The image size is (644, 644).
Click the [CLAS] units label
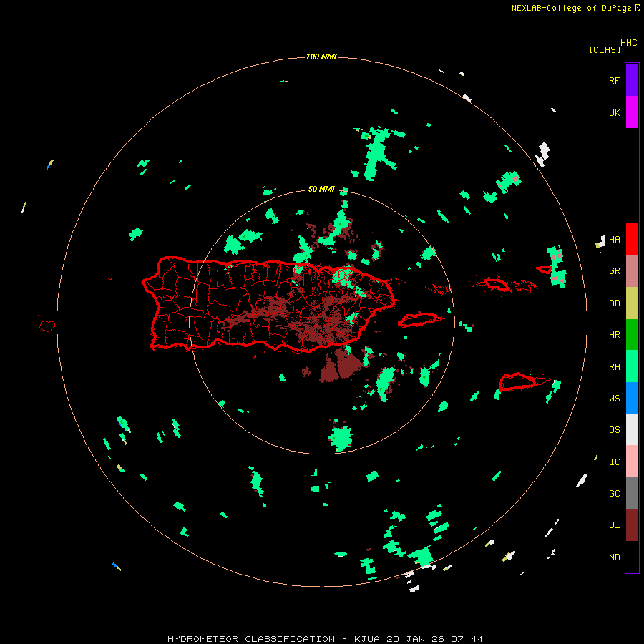[x=605, y=49]
